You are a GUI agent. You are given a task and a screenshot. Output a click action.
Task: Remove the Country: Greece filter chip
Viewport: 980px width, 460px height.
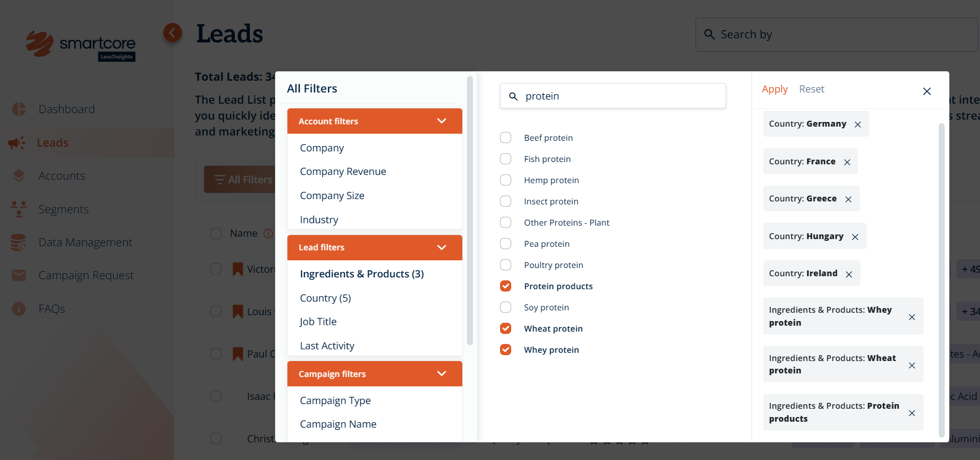[x=848, y=199]
